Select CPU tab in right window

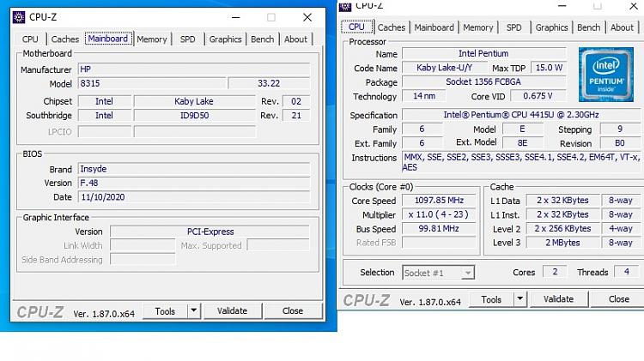point(356,27)
